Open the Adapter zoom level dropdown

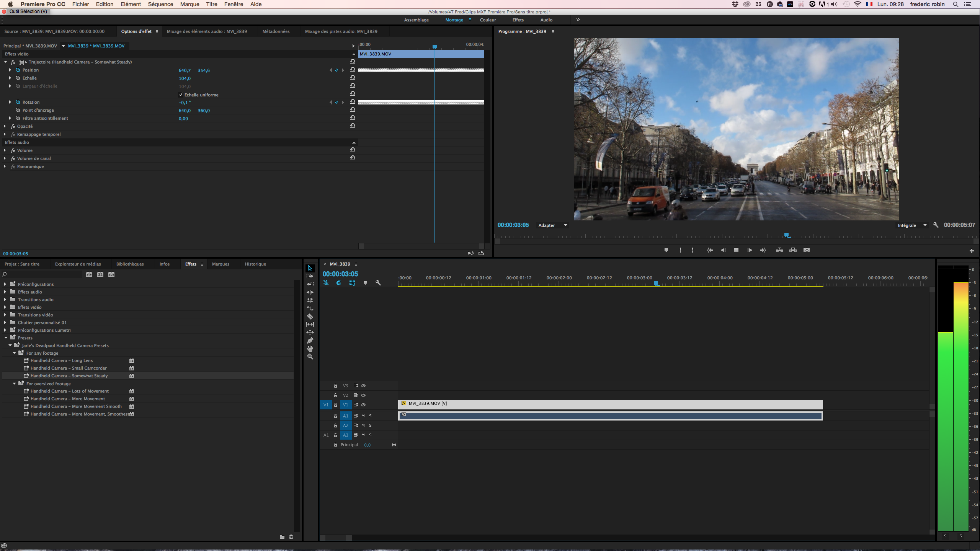pyautogui.click(x=552, y=225)
